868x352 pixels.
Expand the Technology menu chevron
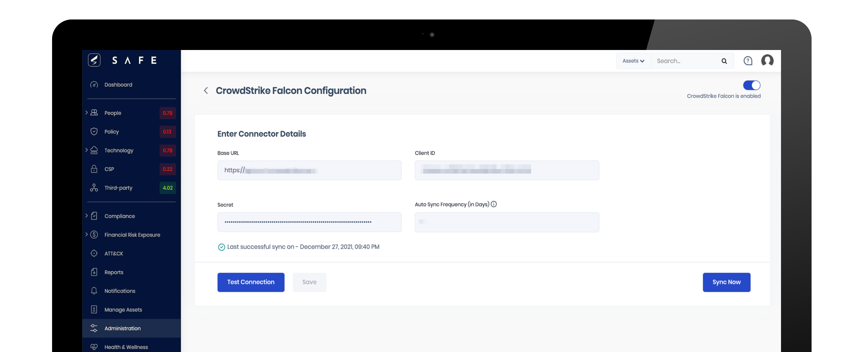[86, 150]
